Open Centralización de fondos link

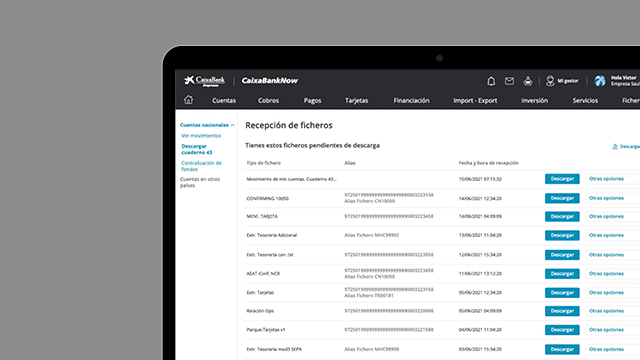(201, 166)
